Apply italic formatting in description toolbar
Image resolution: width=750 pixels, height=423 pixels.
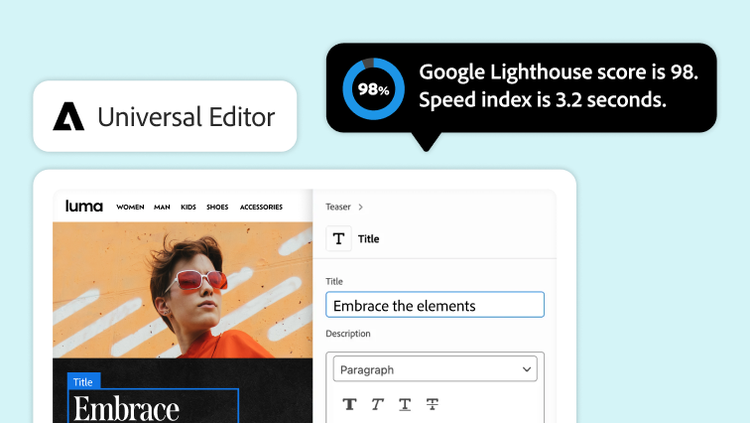[x=377, y=404]
